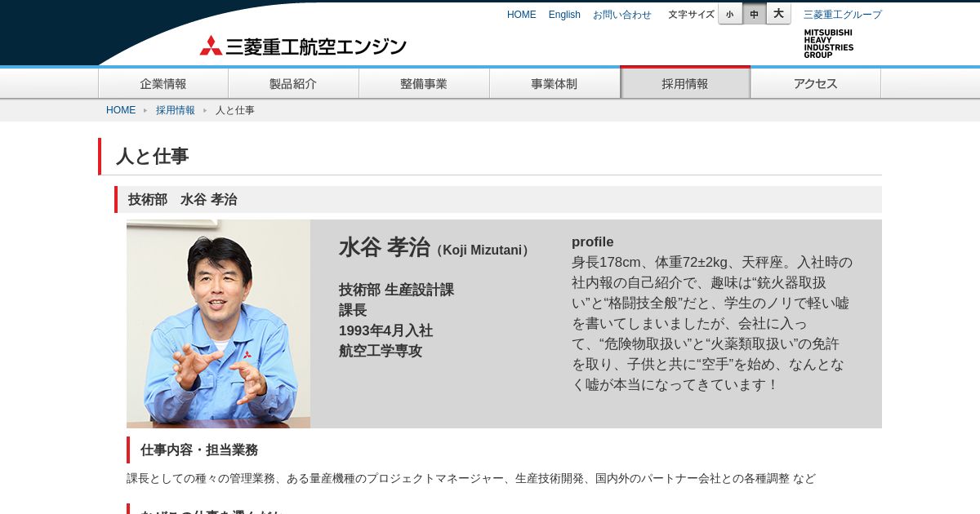Click the 技術部 生産設計課 text
This screenshot has width=980, height=514.
(x=396, y=290)
